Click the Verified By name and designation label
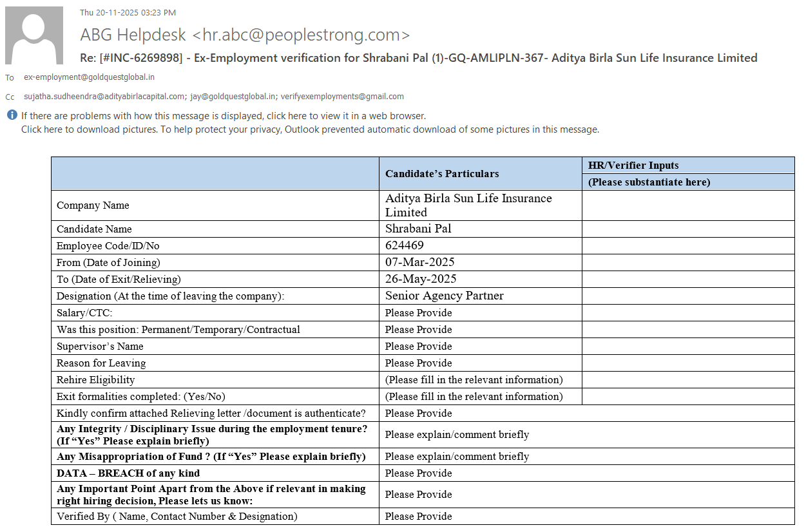The width and height of the screenshot is (806, 532). 177,517
